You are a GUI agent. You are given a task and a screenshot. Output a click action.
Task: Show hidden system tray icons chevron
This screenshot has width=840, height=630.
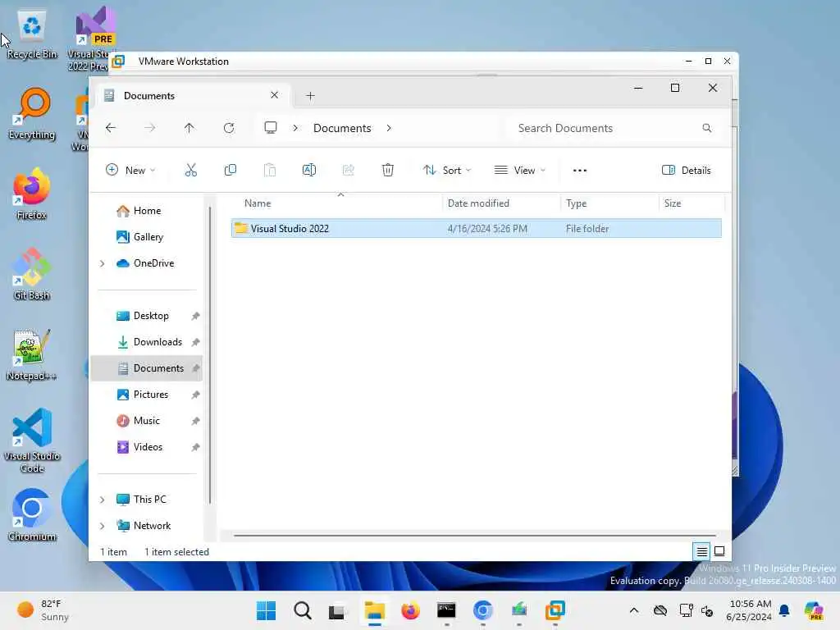[x=634, y=610]
